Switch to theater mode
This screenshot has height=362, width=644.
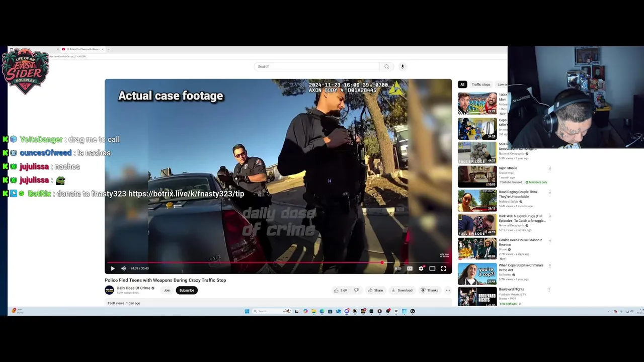click(x=432, y=268)
